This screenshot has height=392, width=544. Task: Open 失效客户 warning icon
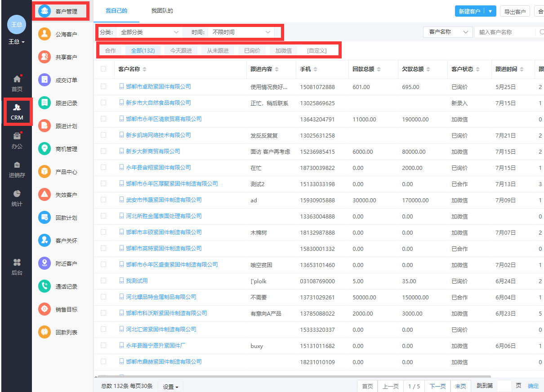pos(45,195)
